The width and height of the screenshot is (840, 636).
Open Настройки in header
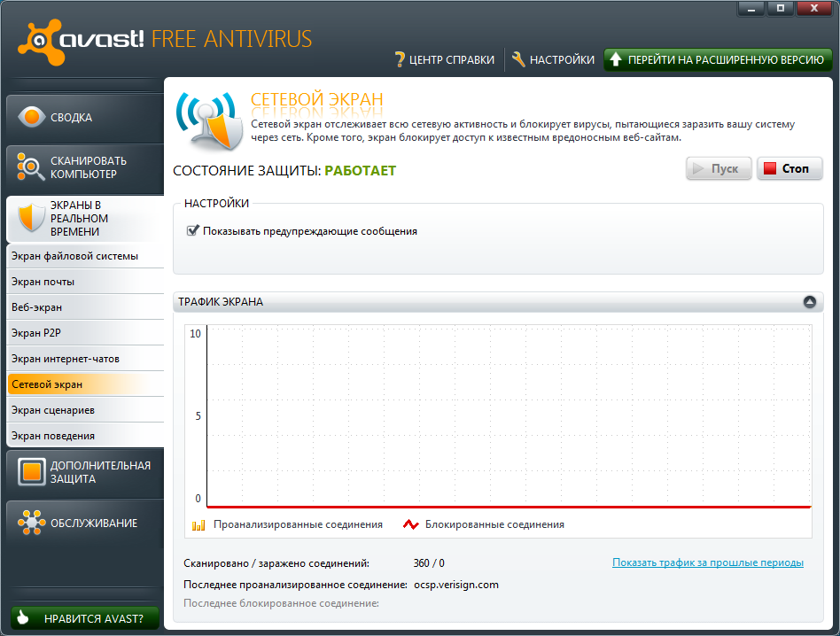coord(553,59)
